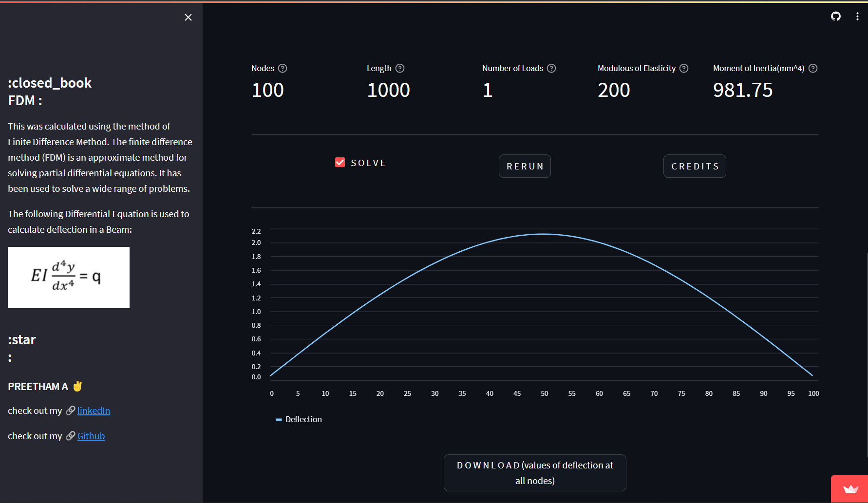Screen dimensions: 868x503
Task: Toggle the Deflection legend entry on the chart
Action: pos(298,419)
